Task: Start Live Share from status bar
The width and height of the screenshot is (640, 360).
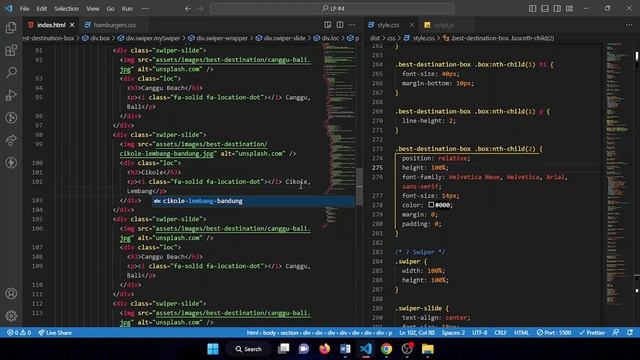Action: 55,333
